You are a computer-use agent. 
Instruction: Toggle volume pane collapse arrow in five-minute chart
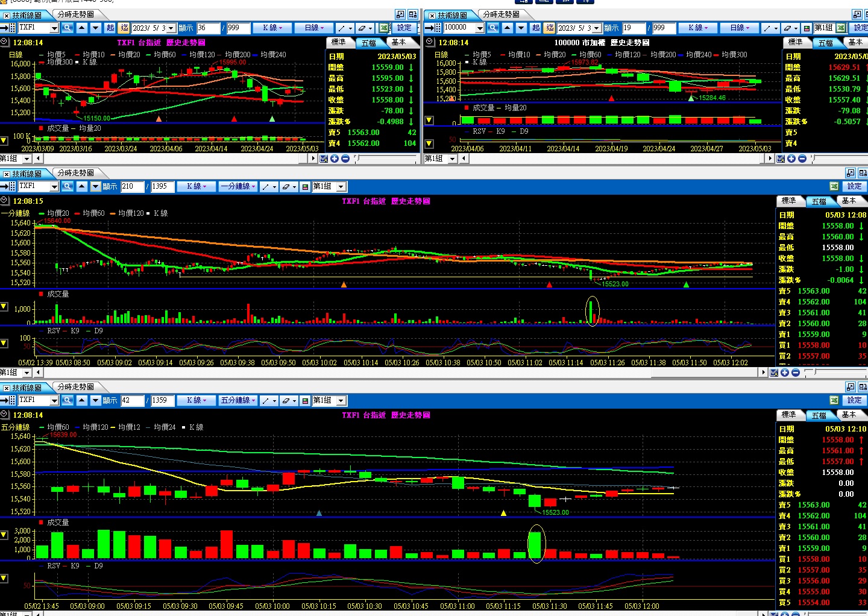(4, 535)
